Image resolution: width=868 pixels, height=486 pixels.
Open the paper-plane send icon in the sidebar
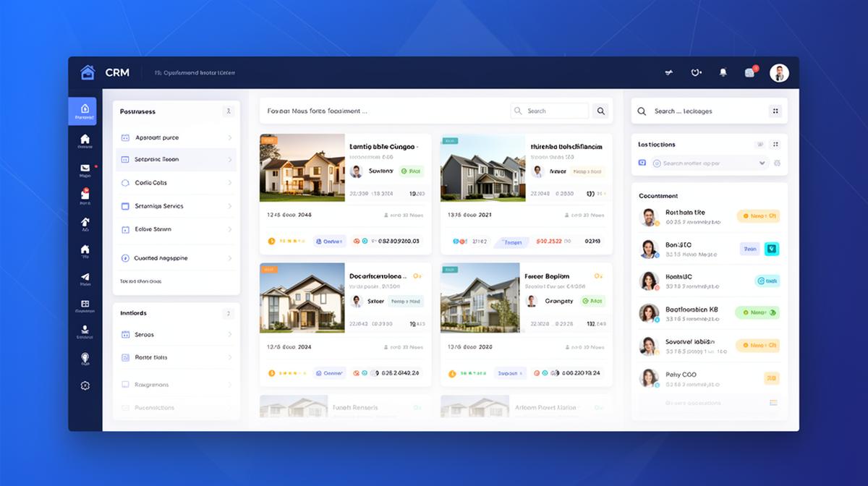click(85, 278)
